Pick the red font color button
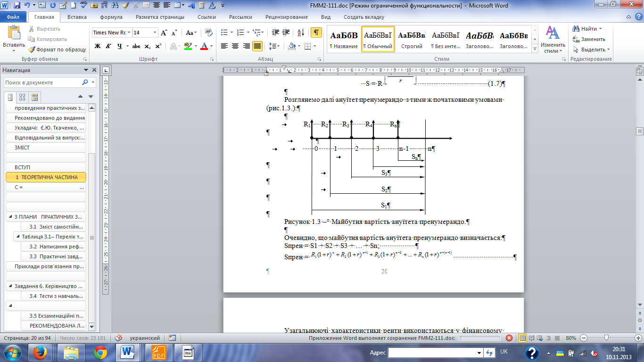Viewport: 644px width, 362px height. click(204, 46)
